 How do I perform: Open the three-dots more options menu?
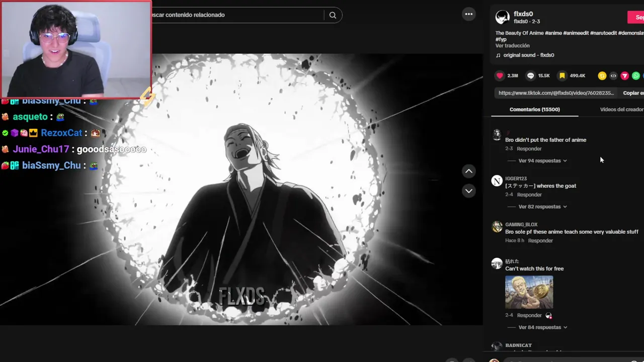pos(469,14)
